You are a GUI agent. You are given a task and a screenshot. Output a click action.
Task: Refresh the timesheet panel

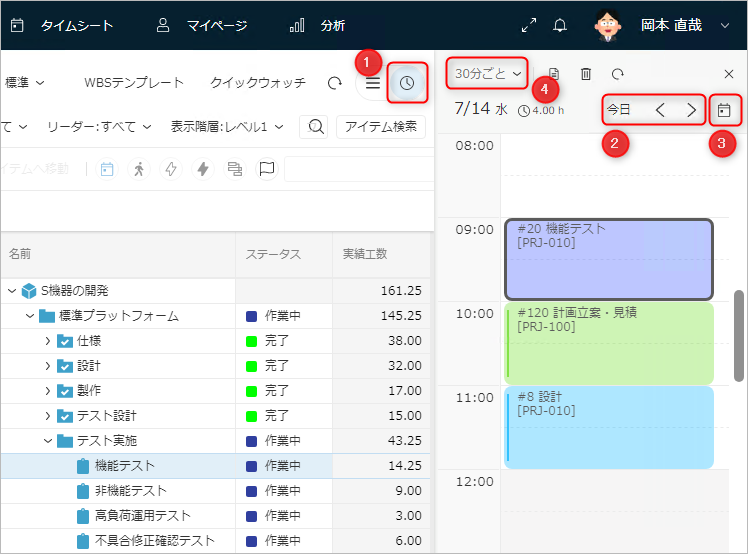(x=618, y=73)
